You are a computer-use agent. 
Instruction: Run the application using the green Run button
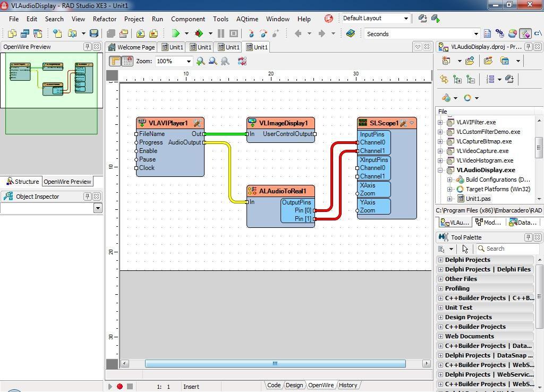point(176,33)
